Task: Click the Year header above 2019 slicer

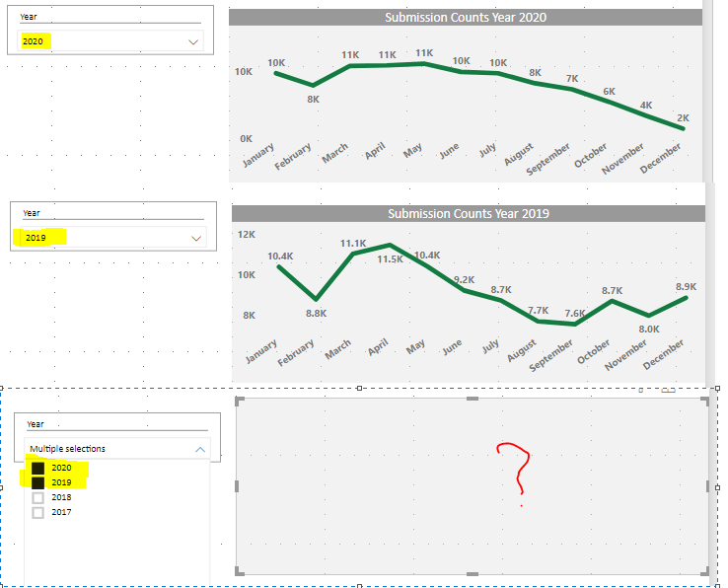Action: (32, 213)
